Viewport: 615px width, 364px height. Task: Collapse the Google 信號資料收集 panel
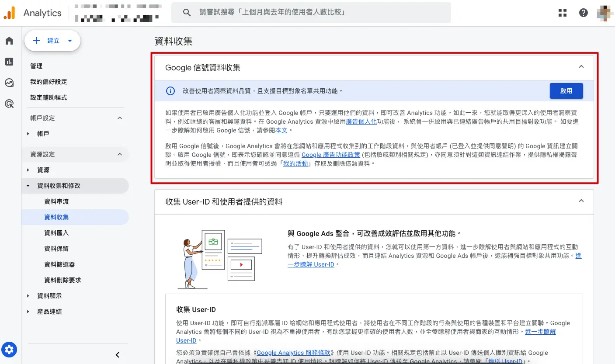coord(581,67)
